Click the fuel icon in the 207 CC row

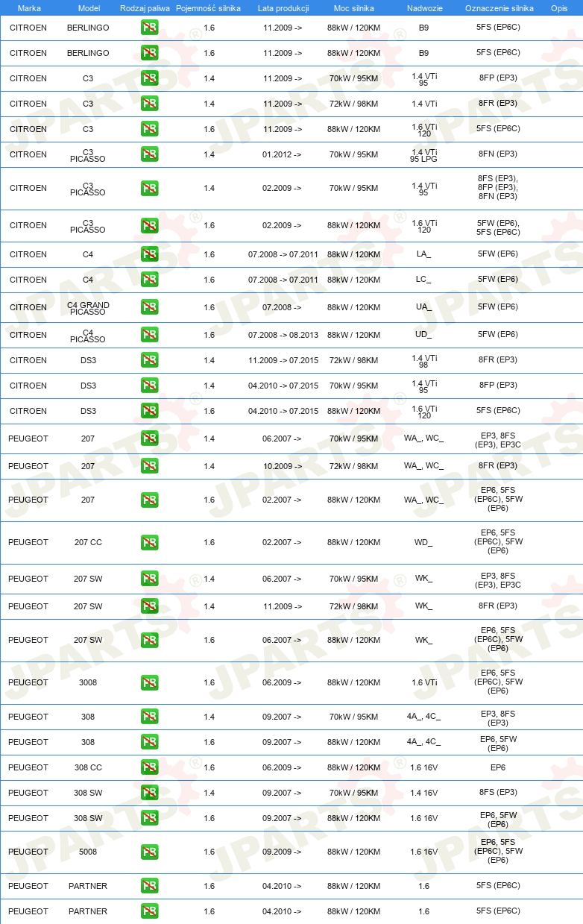click(x=149, y=542)
